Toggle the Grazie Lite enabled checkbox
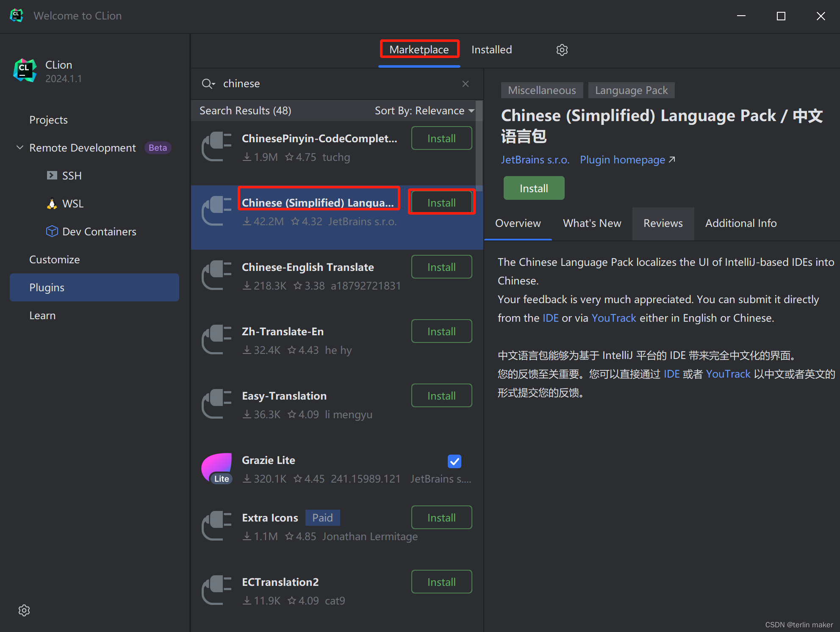The height and width of the screenshot is (632, 840). [x=454, y=461]
